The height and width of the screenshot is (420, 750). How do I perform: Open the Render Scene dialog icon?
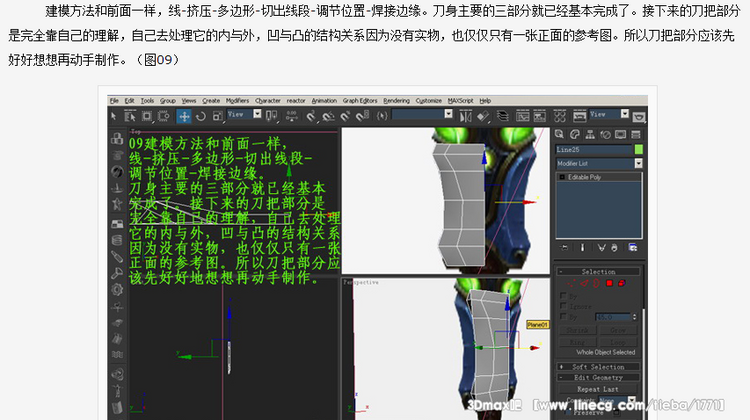tap(579, 116)
